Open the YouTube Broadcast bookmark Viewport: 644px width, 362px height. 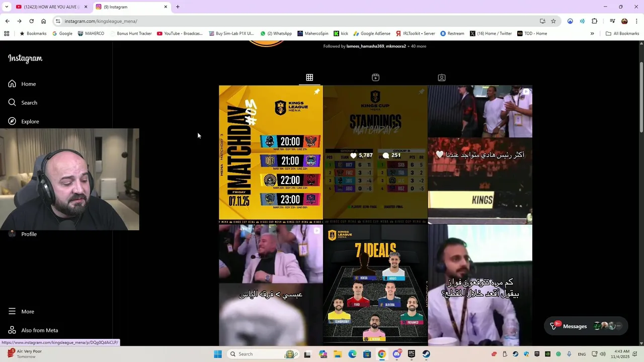180,34
